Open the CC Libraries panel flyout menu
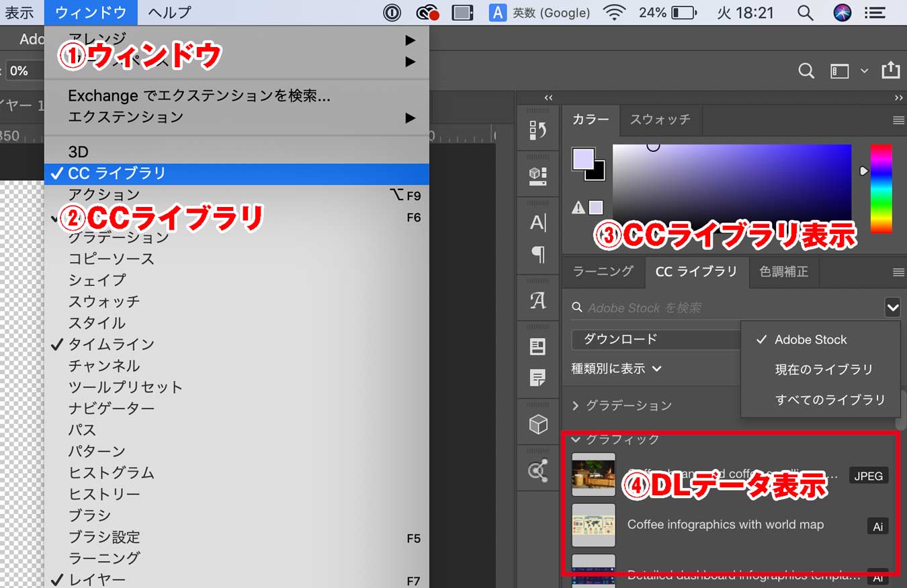 pyautogui.click(x=898, y=272)
